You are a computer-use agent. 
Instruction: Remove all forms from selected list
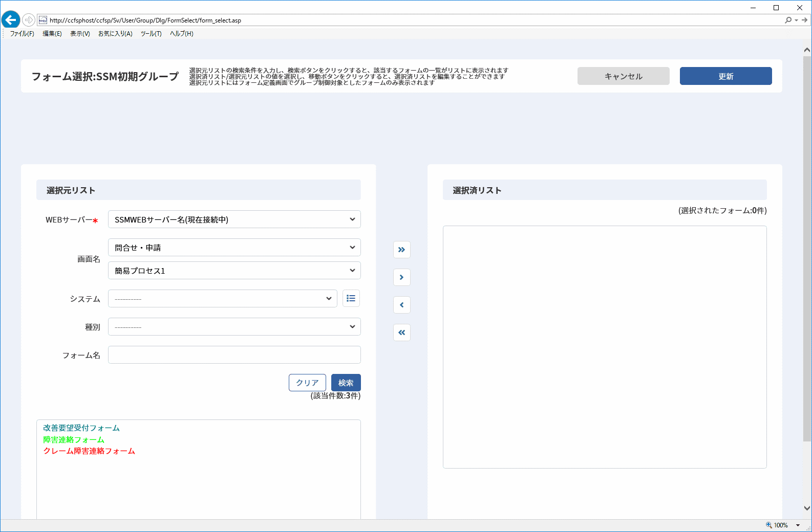402,332
